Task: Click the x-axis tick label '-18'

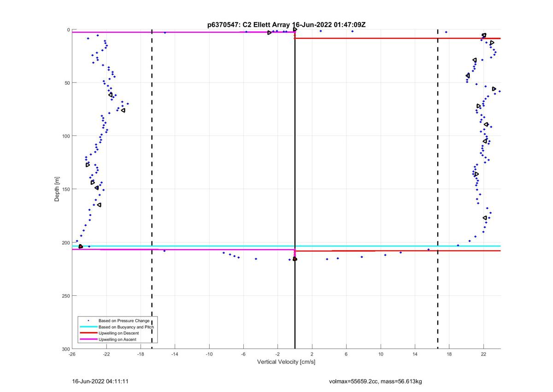Action: (141, 354)
